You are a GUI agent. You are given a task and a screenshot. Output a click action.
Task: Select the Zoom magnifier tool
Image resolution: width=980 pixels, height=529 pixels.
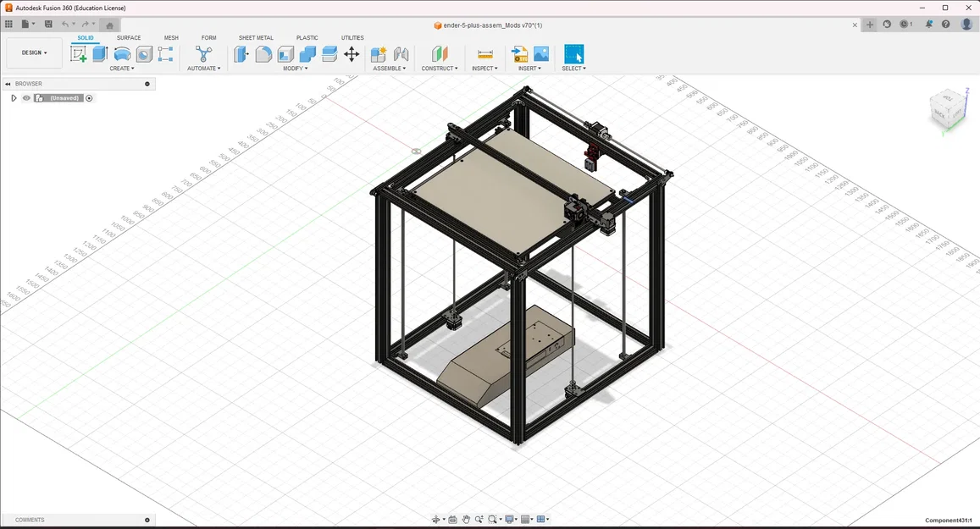point(479,520)
